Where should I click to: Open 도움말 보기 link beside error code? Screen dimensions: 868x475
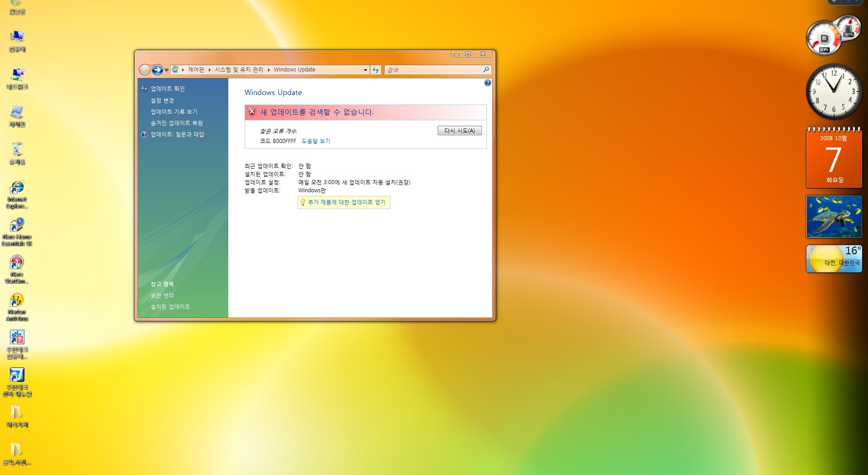pyautogui.click(x=316, y=141)
